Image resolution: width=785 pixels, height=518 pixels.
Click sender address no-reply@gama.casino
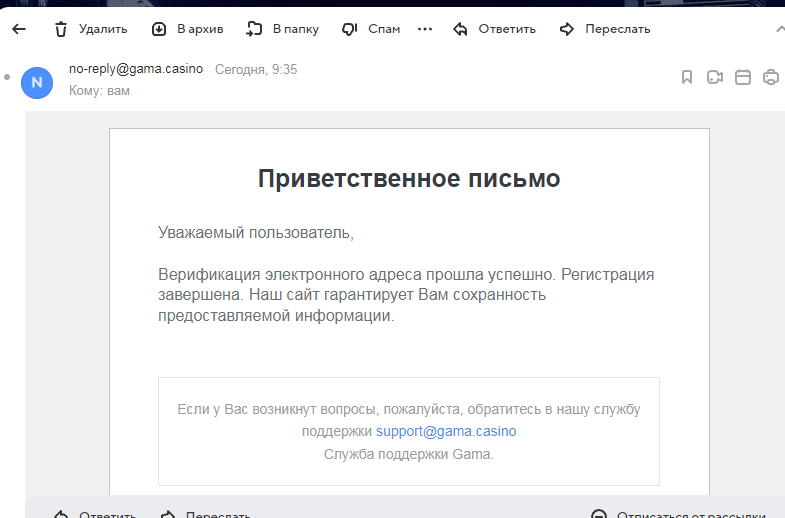pyautogui.click(x=136, y=69)
